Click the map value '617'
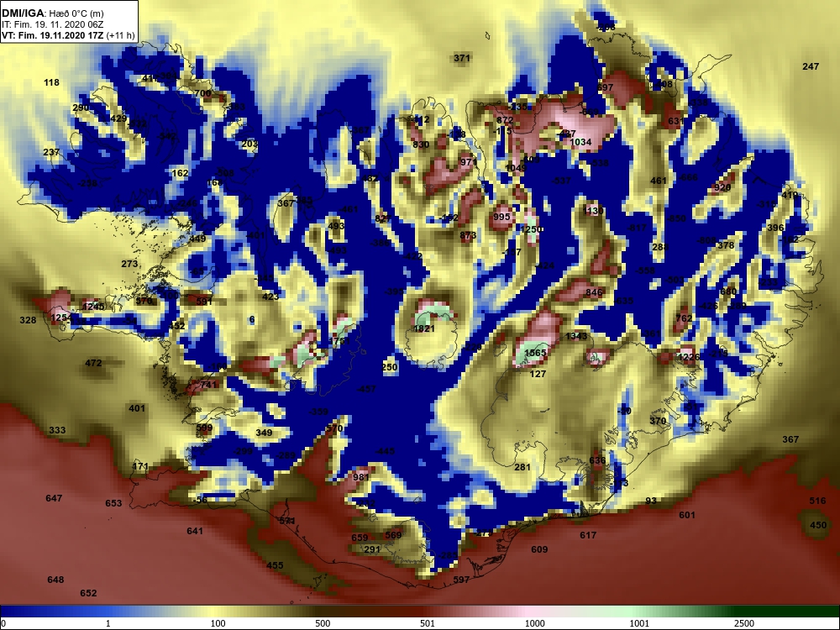 click(588, 534)
